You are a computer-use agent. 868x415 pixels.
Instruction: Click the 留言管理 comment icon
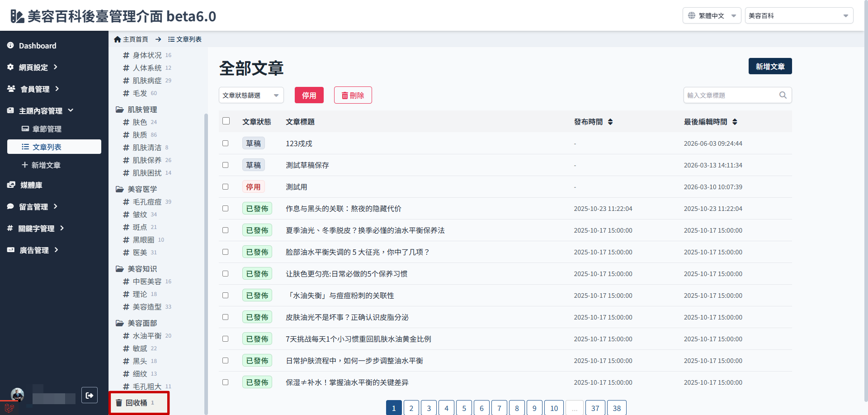click(10, 206)
